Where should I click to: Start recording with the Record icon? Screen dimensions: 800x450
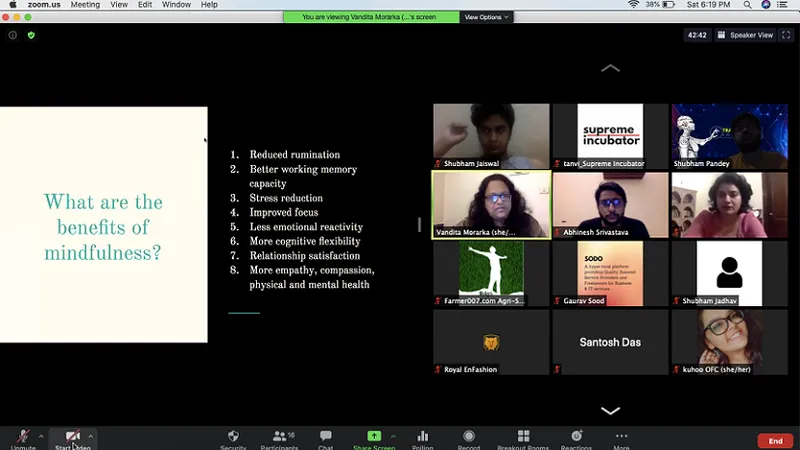pos(468,438)
